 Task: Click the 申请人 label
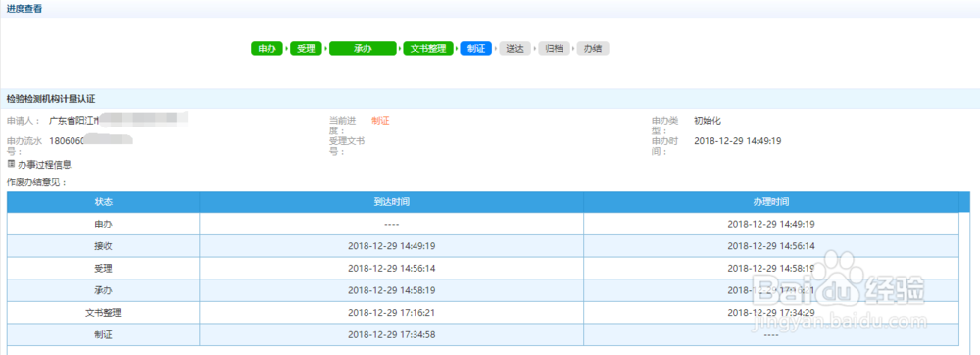point(24,121)
